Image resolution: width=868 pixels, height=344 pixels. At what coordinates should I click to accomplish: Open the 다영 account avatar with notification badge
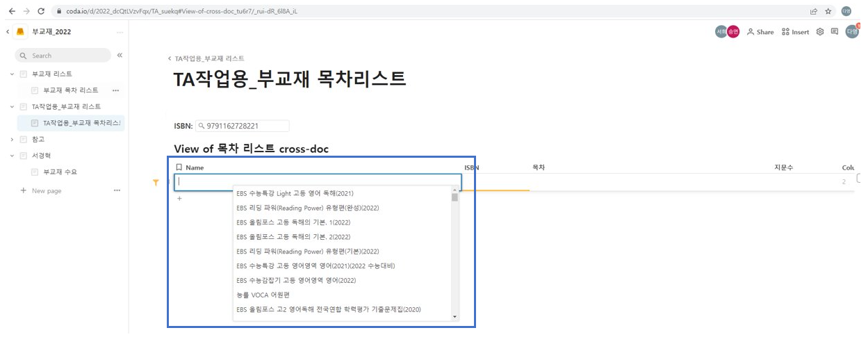click(853, 31)
